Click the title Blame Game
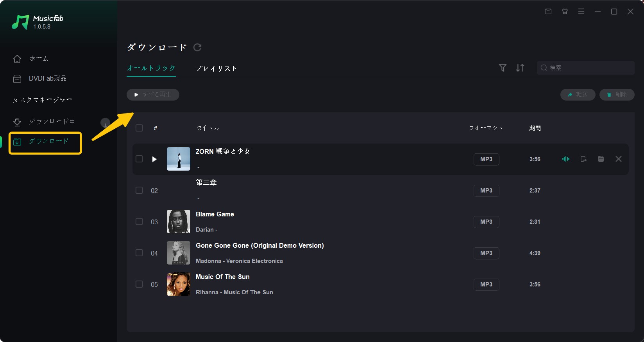The height and width of the screenshot is (342, 644). click(x=215, y=214)
